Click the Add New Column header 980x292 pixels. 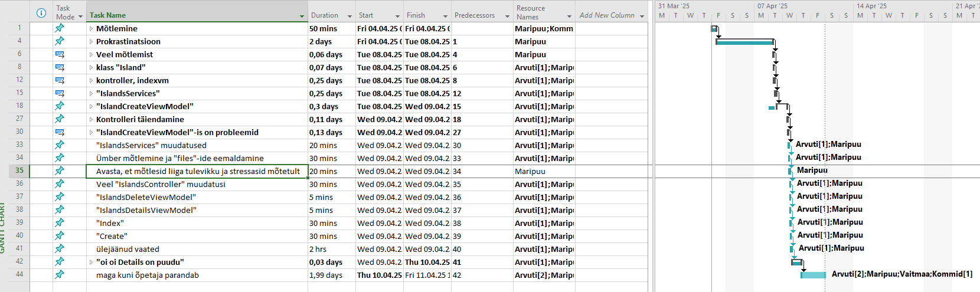tap(607, 15)
